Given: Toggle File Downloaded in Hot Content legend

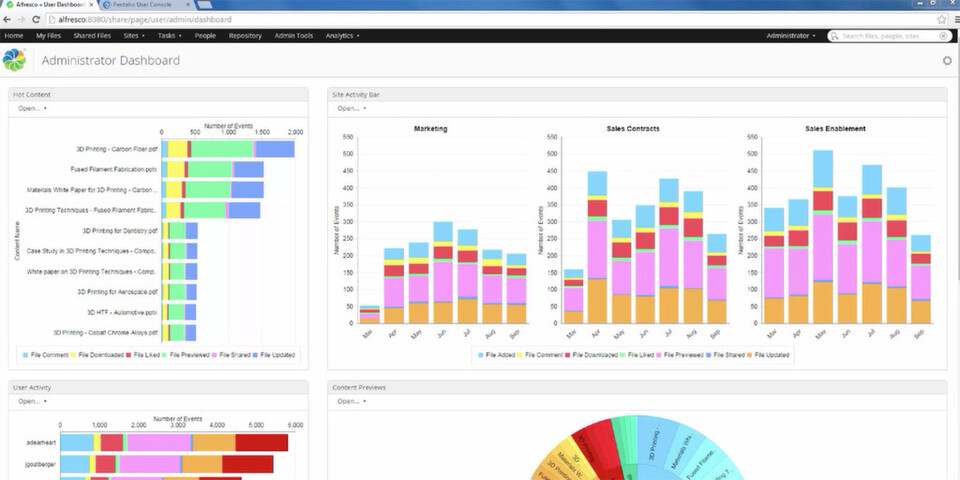Looking at the screenshot, I should point(98,355).
